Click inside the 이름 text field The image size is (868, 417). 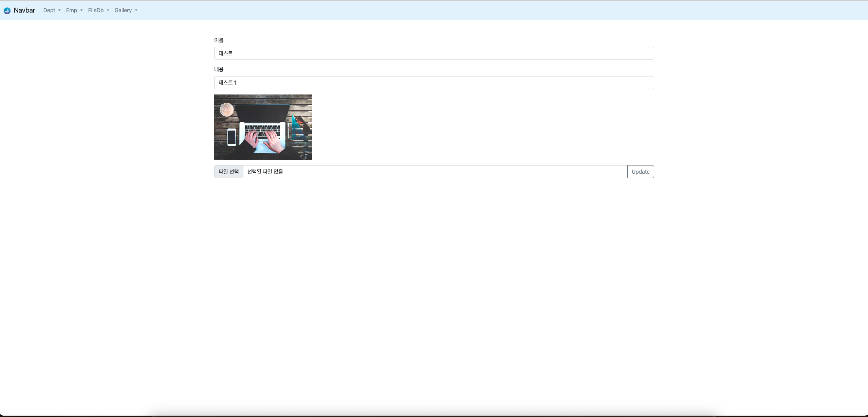(x=433, y=53)
